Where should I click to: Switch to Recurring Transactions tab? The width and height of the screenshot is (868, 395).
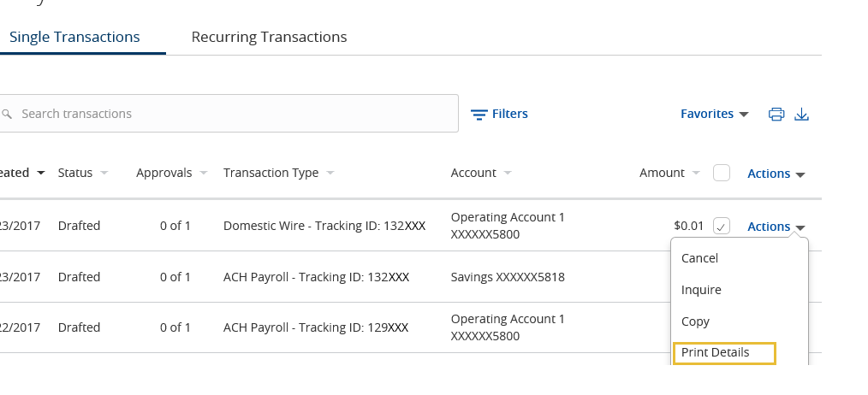click(269, 37)
